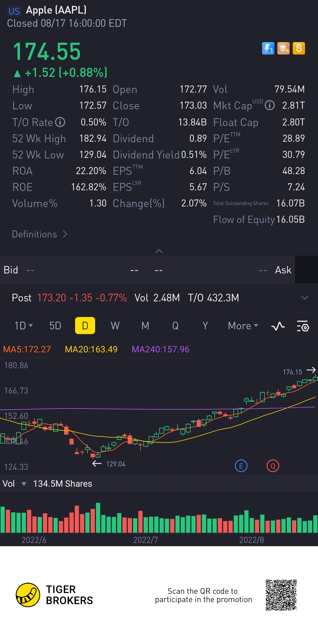Tap the P/B value 48.28

(x=294, y=171)
